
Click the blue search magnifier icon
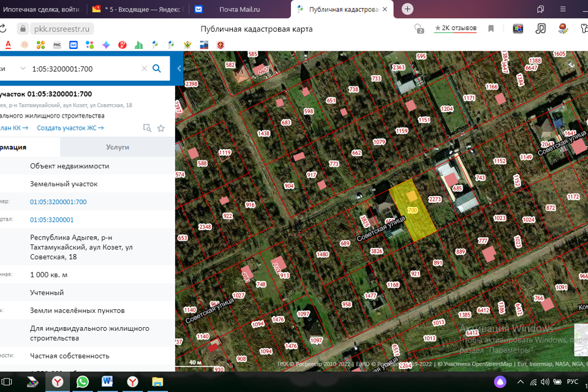tap(157, 69)
